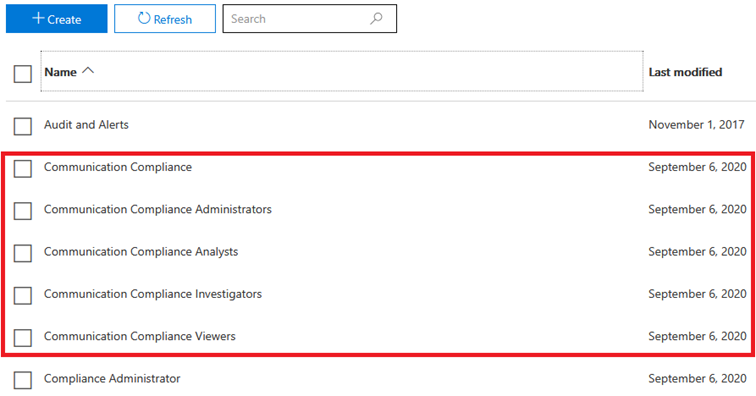The width and height of the screenshot is (756, 396).
Task: Open Communication Compliance Viewers role group
Action: (140, 336)
